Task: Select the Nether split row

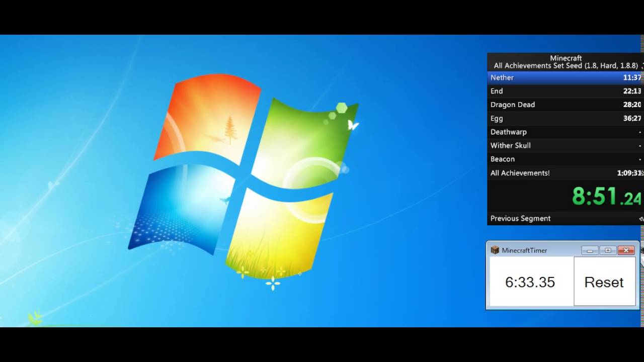Action: (x=566, y=77)
